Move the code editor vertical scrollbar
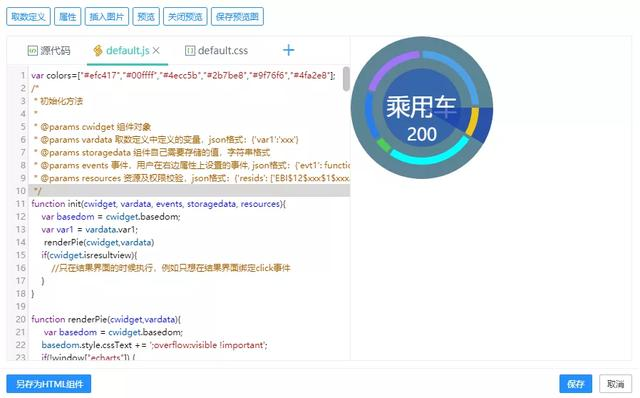This screenshot has height=398, width=640. point(346,79)
